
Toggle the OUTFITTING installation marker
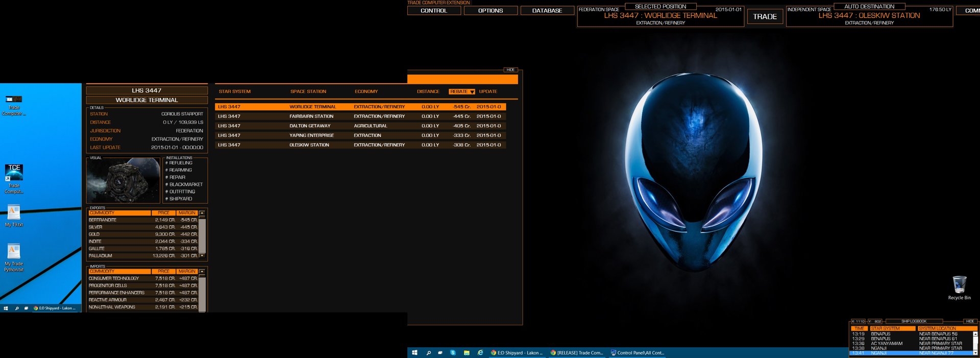[x=180, y=192]
